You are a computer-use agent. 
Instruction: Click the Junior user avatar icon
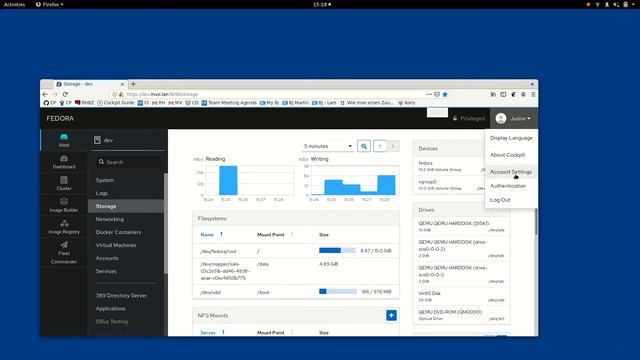501,118
